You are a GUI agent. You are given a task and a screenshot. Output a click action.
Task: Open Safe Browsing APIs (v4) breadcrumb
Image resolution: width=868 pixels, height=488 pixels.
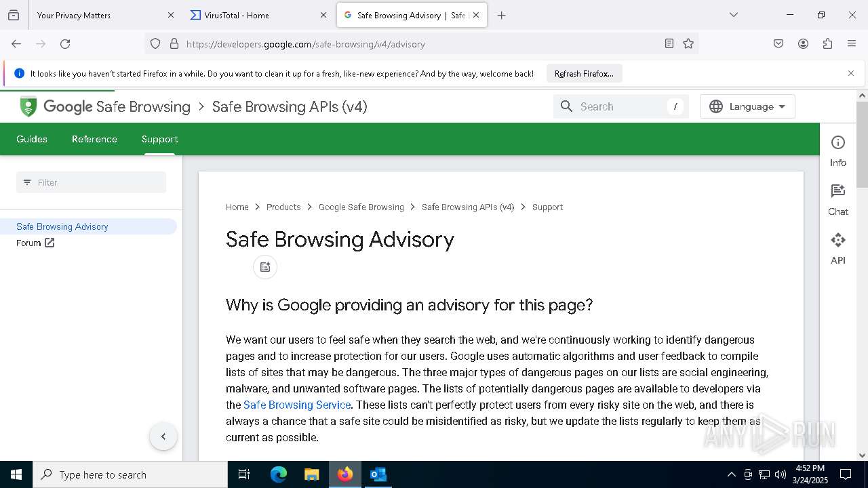point(468,207)
